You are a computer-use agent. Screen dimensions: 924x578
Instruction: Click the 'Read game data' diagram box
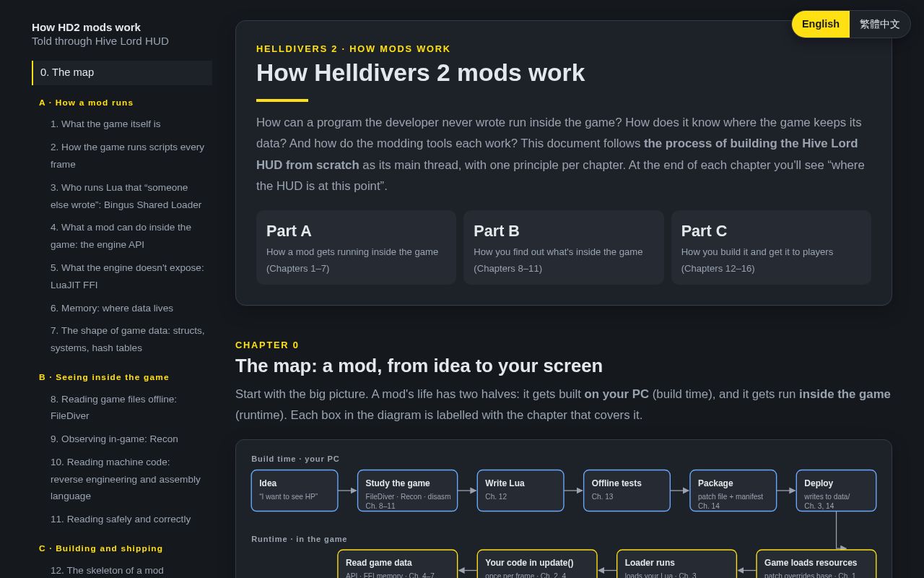pyautogui.click(x=398, y=564)
